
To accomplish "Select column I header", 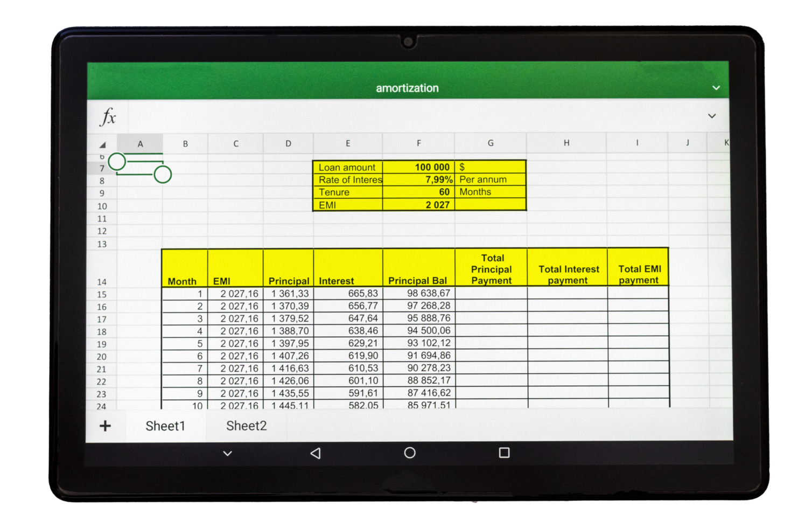I will (x=637, y=143).
